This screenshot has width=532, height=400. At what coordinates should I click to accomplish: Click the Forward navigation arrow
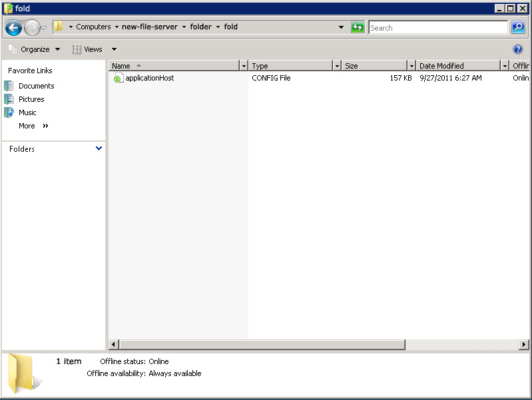pyautogui.click(x=32, y=27)
